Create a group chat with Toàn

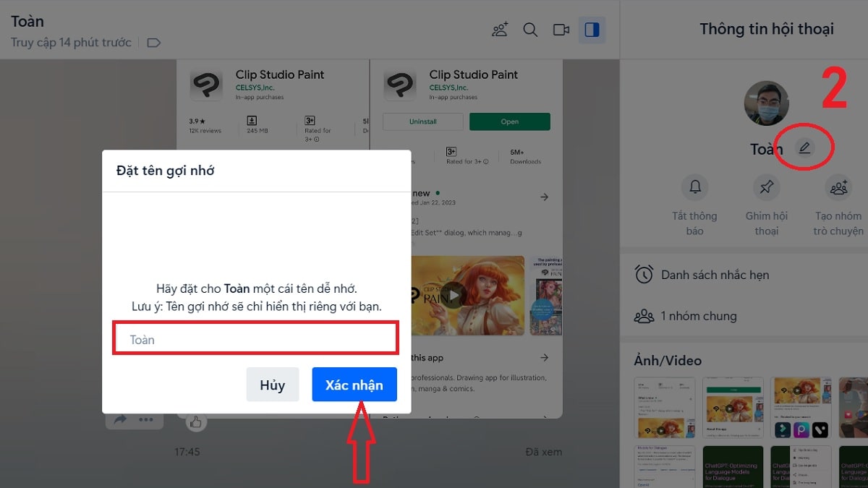tap(838, 188)
